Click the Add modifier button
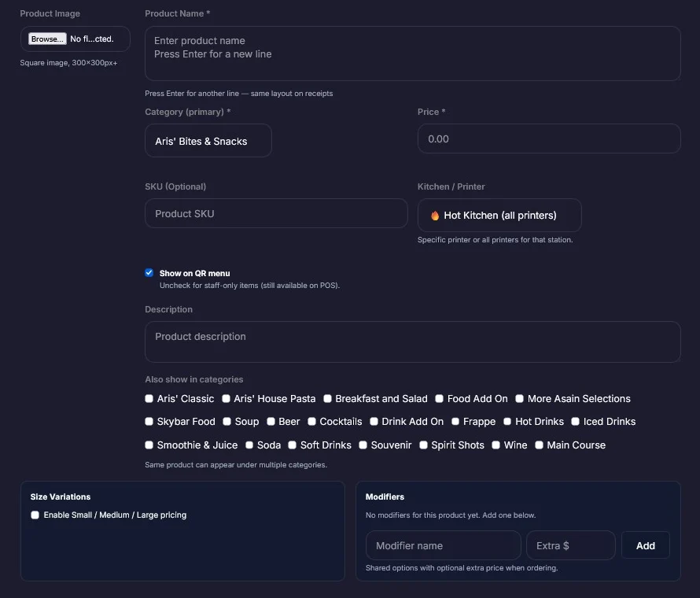Viewport: 700px width, 598px height. pyautogui.click(x=645, y=545)
